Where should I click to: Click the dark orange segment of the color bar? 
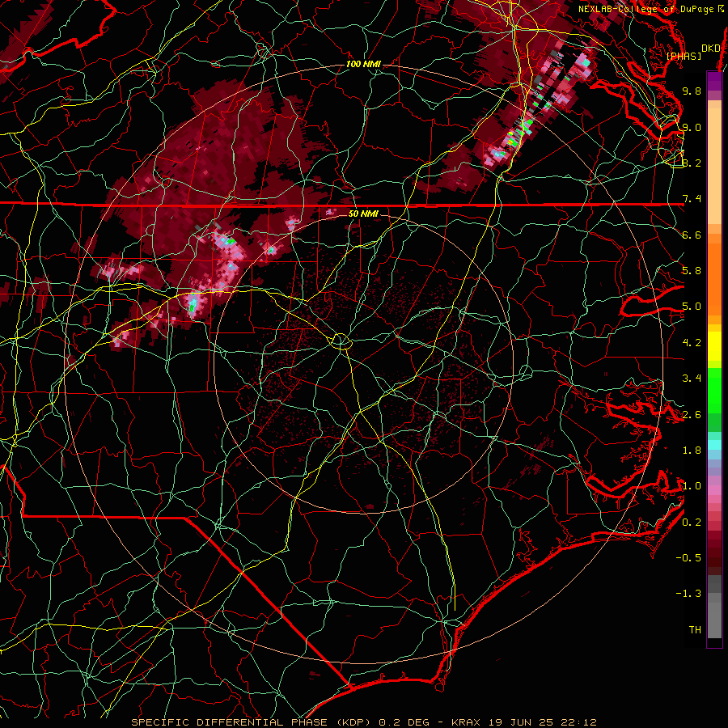coord(714,278)
